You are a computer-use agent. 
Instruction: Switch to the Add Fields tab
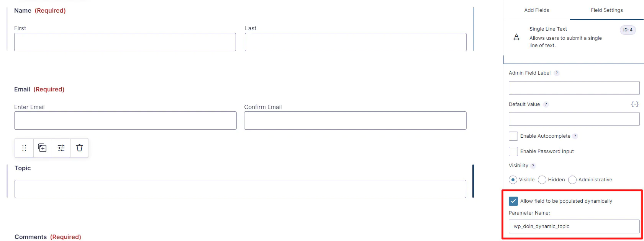click(536, 10)
